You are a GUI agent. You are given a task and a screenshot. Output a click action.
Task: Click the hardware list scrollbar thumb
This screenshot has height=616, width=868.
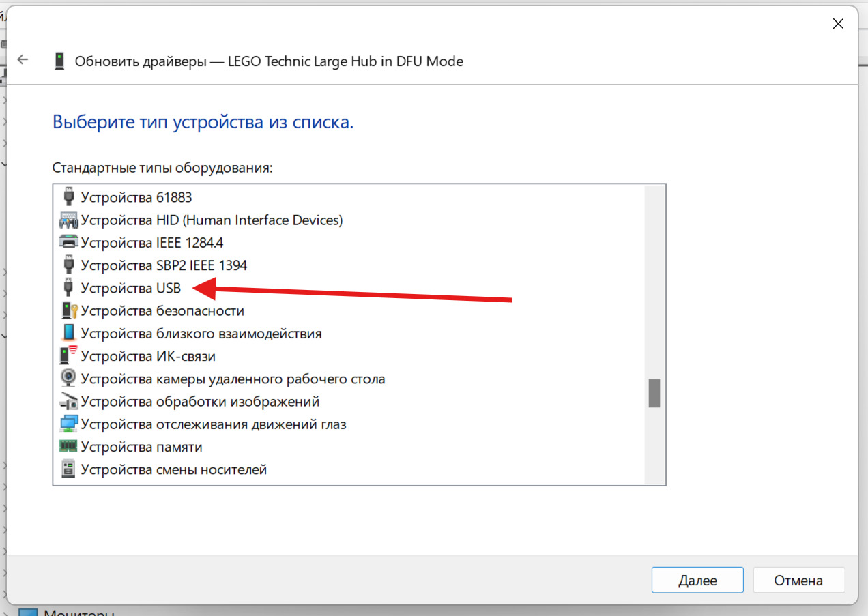tap(654, 394)
